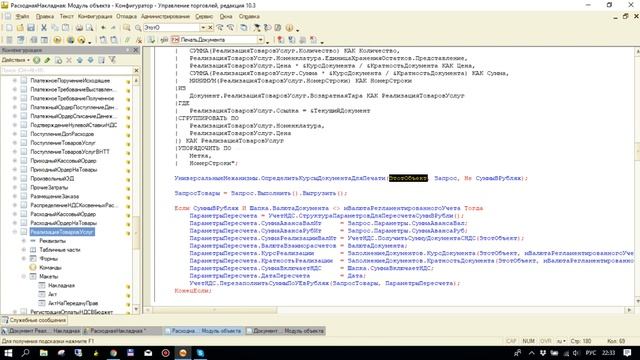Image resolution: width=640 pixels, height=360 pixels.
Task: Click the Save floppy disk icon
Action: coord(31,28)
